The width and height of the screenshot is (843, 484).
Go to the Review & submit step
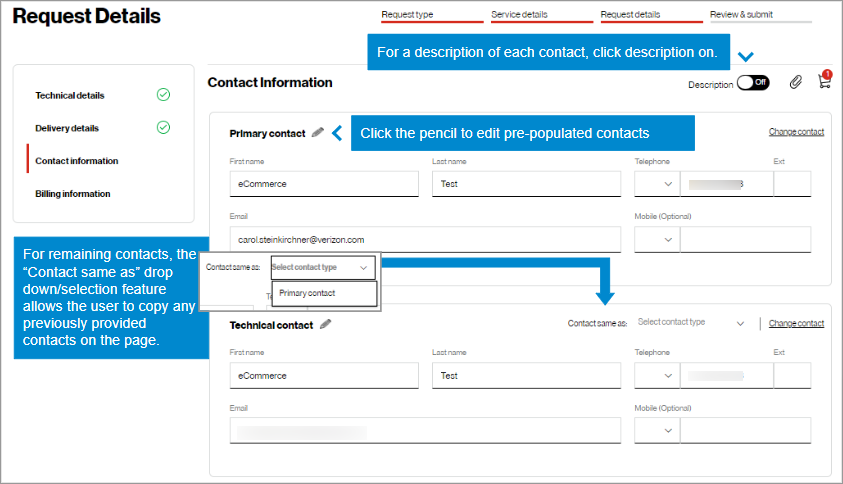point(756,15)
